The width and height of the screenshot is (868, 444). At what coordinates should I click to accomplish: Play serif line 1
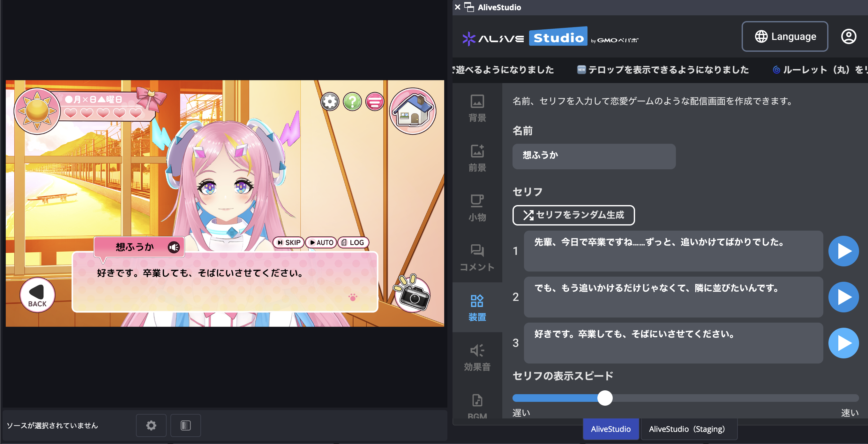click(x=843, y=251)
